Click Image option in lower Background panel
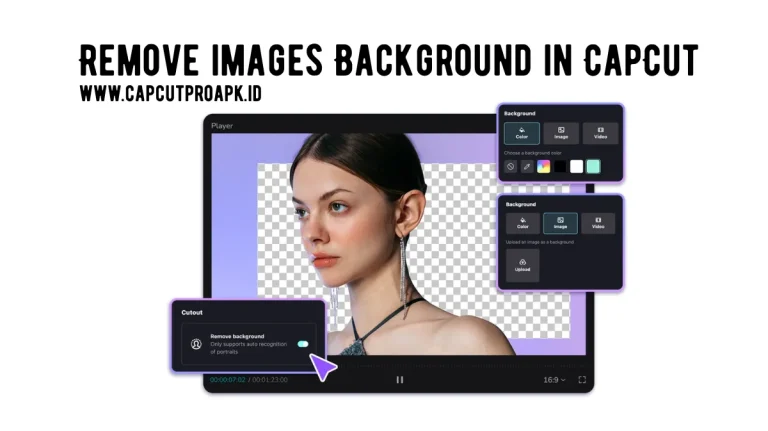The image size is (768, 431). click(561, 223)
